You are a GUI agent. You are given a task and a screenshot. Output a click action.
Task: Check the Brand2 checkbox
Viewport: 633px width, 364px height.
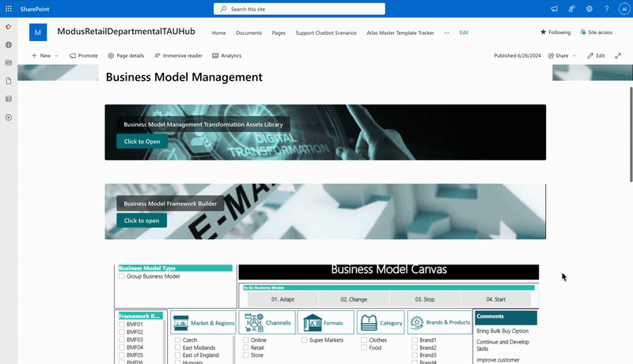click(x=415, y=347)
